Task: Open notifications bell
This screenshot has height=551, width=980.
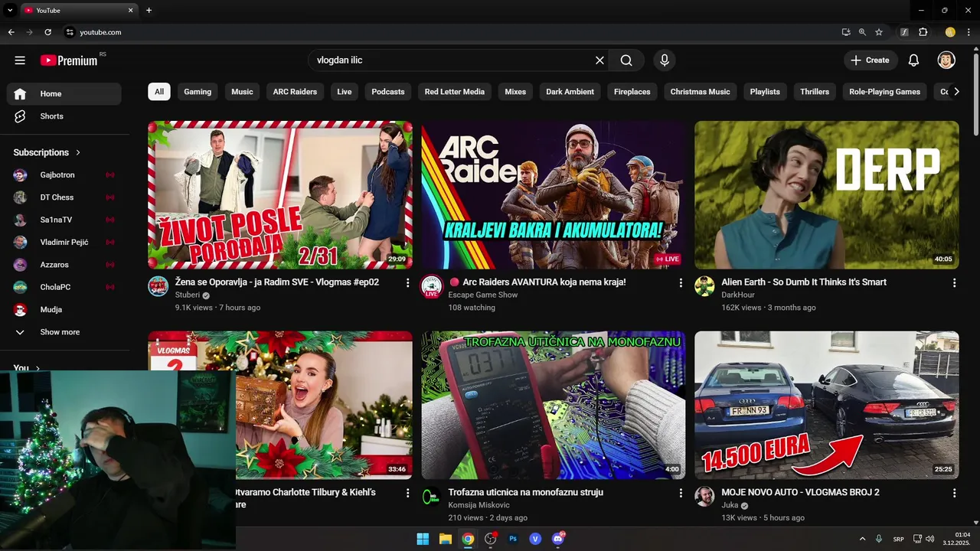Action: [x=913, y=60]
